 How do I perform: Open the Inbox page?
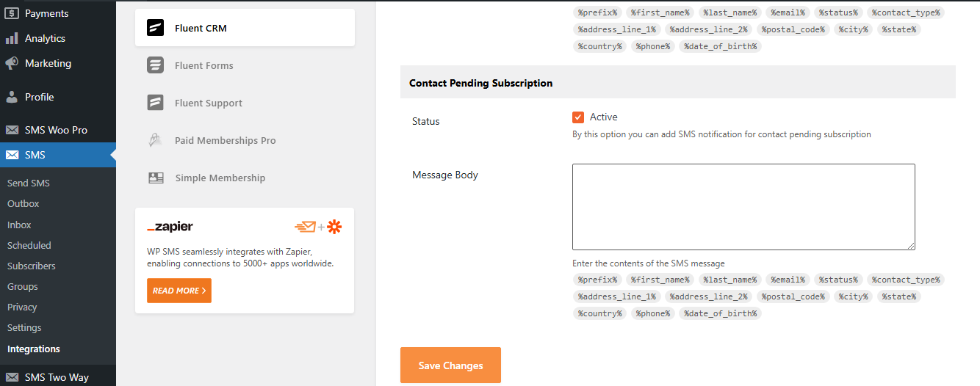click(19, 225)
